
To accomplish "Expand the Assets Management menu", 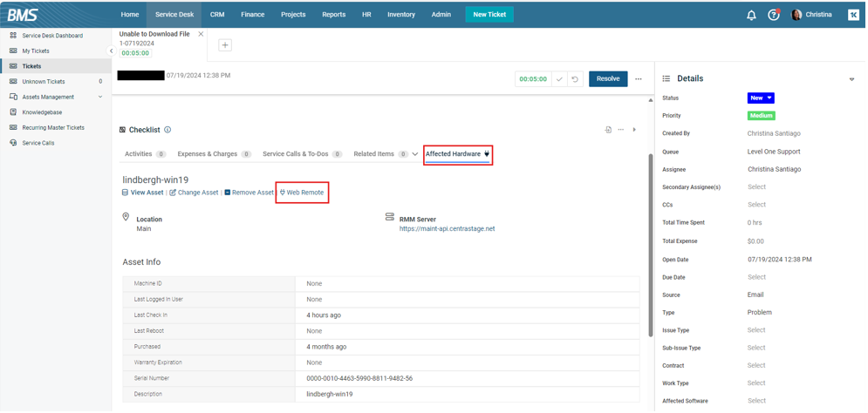I will 100,97.
